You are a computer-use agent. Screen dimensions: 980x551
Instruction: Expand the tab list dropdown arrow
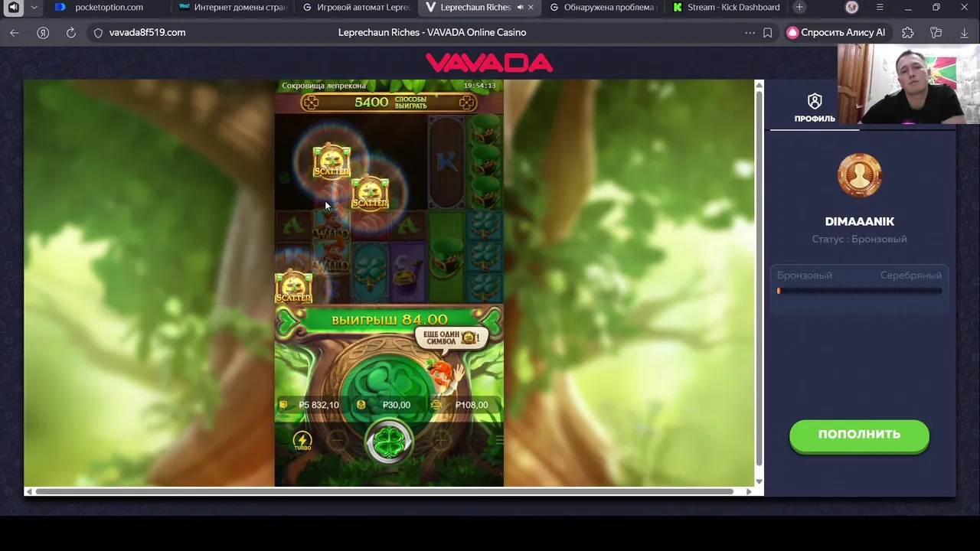[x=34, y=8]
